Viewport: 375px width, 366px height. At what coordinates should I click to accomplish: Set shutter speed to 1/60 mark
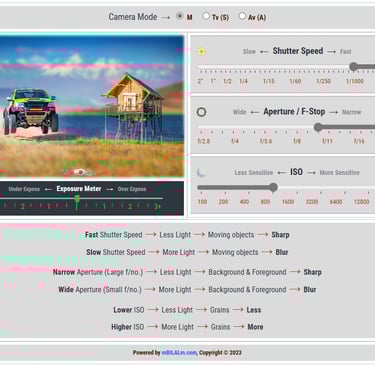point(295,67)
